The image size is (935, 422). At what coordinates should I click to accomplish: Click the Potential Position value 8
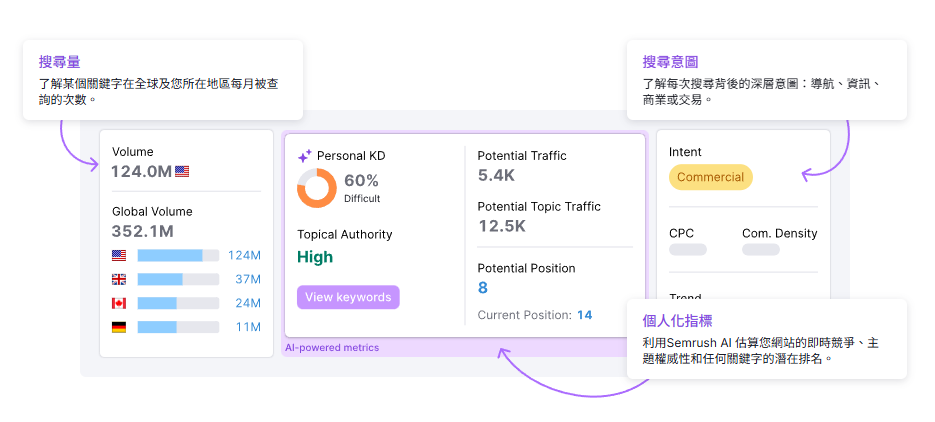pyautogui.click(x=482, y=288)
